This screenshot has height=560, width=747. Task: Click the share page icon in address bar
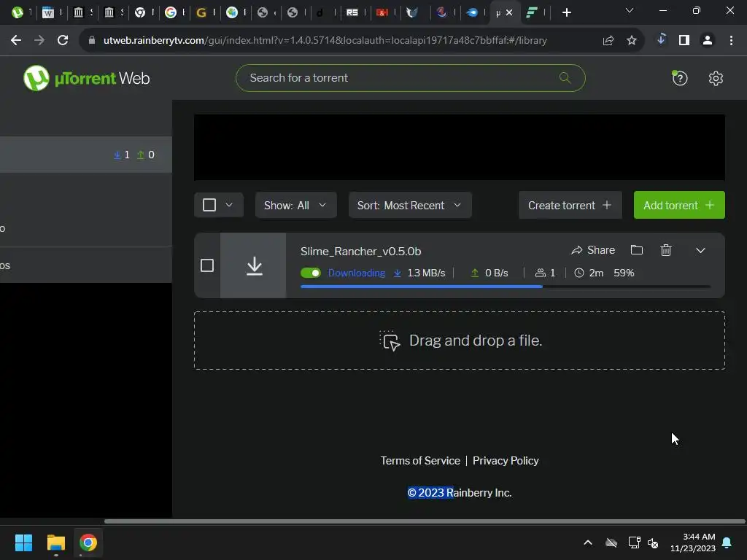coord(608,41)
